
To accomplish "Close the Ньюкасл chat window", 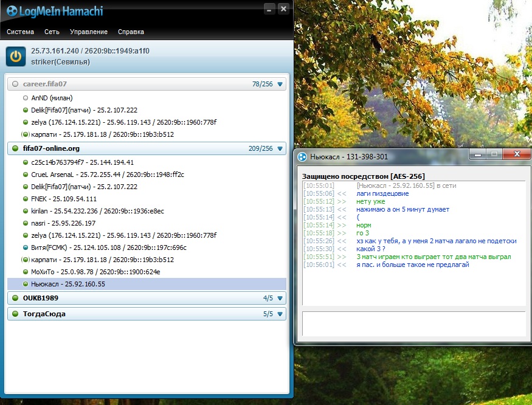I will pyautogui.click(x=517, y=154).
